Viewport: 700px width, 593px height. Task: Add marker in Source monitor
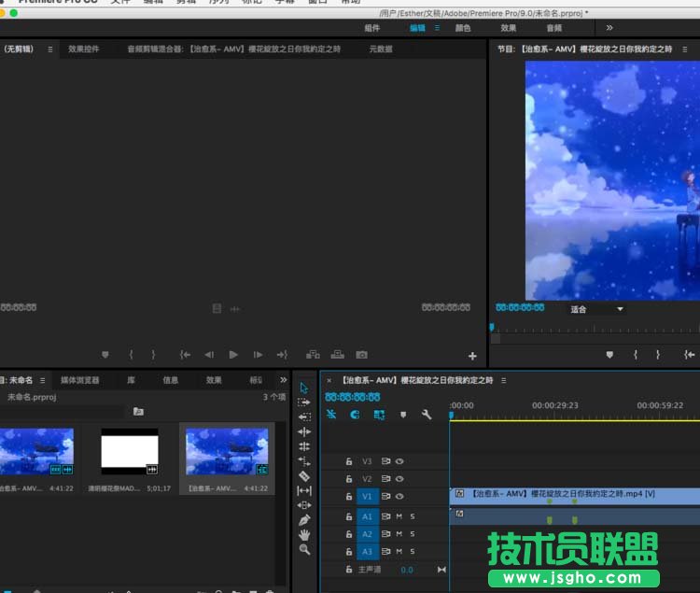click(x=105, y=355)
